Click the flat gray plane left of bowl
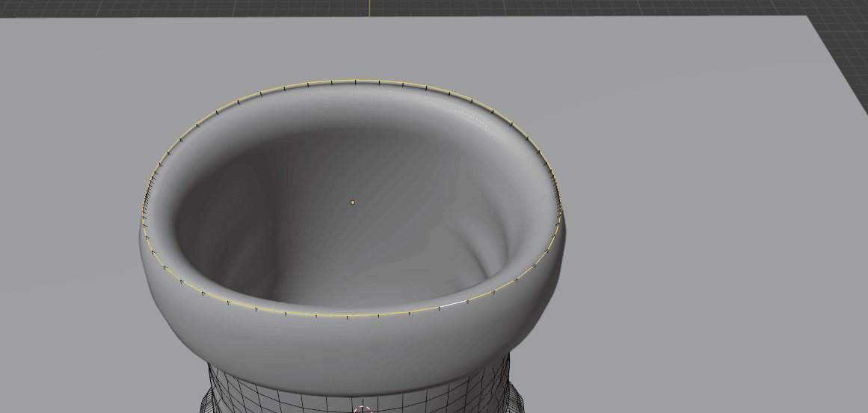The width and height of the screenshot is (868, 413). point(67,224)
